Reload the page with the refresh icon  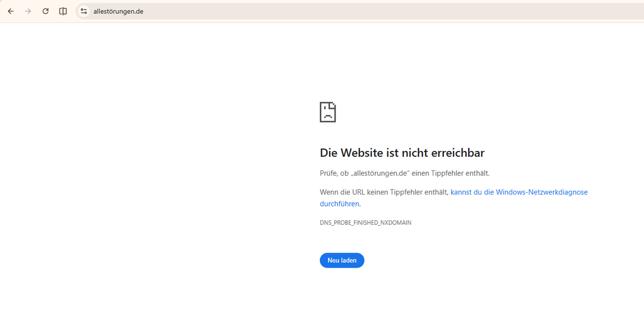click(46, 11)
